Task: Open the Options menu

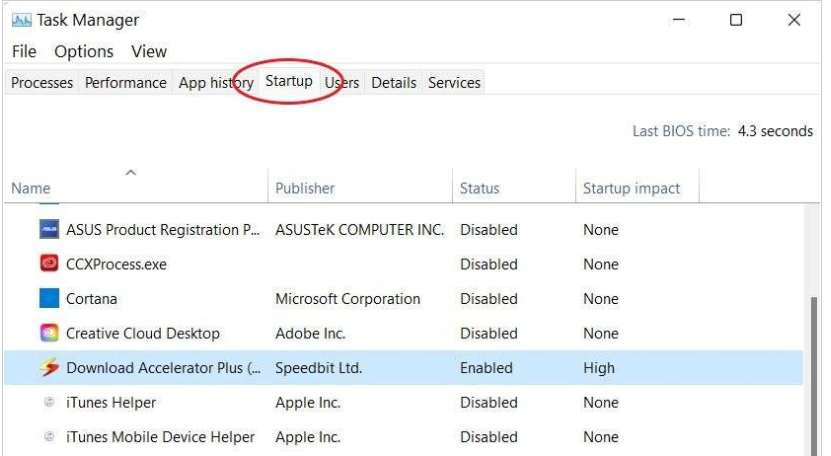Action: 84,51
